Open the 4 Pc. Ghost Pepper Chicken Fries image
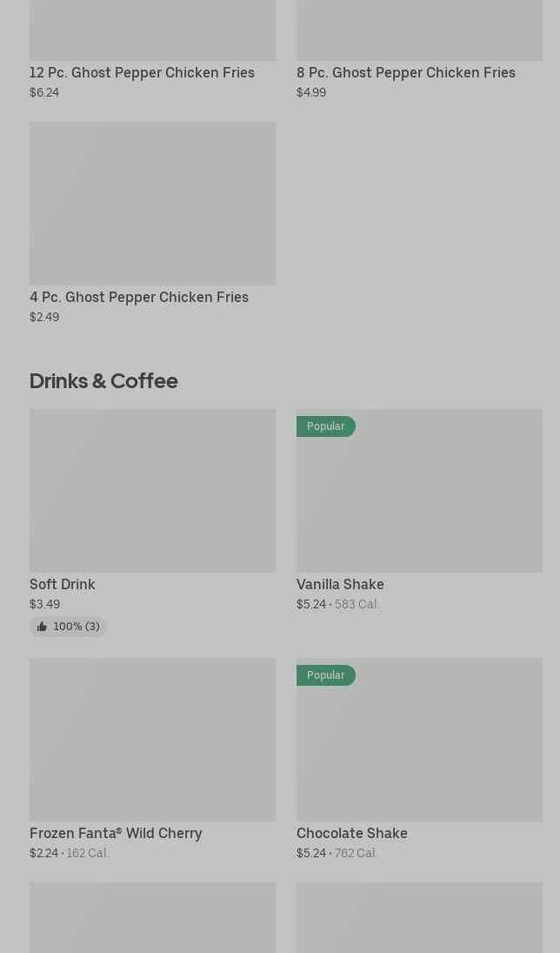This screenshot has width=560, height=953. click(x=152, y=204)
